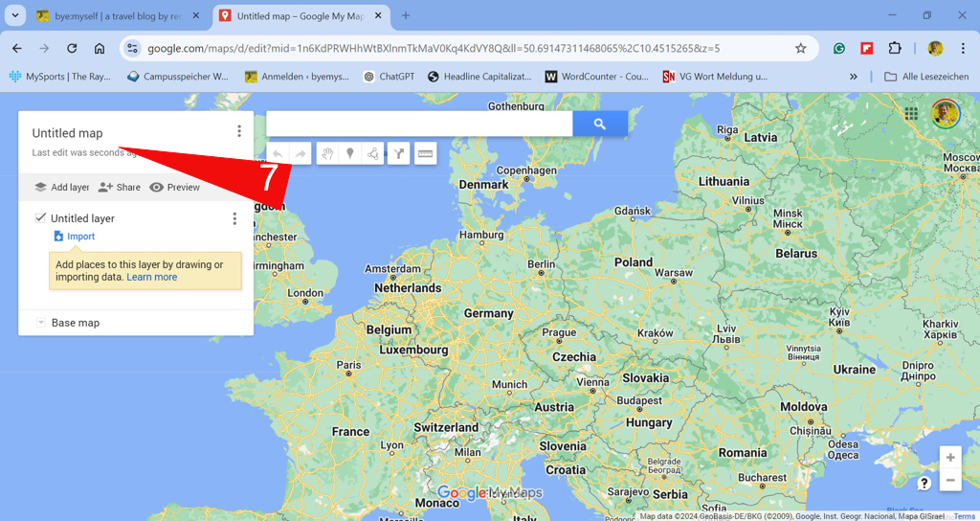Open the Google apps grid

(911, 113)
